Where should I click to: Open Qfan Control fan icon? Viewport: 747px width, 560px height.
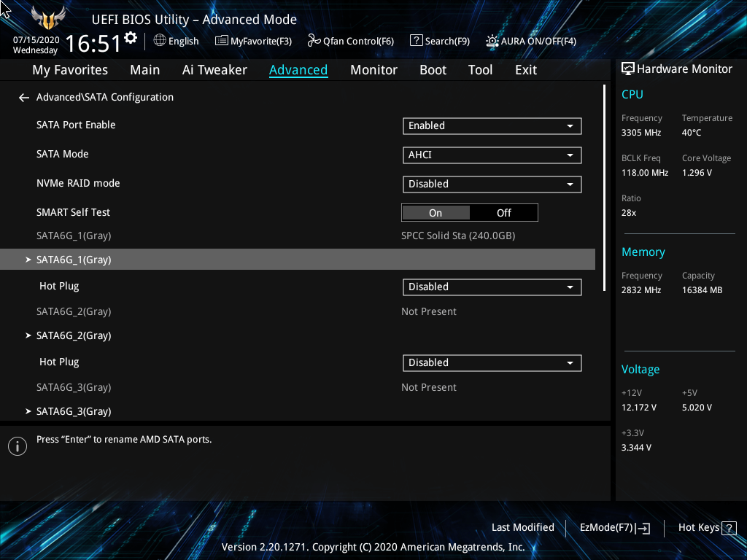click(x=314, y=41)
